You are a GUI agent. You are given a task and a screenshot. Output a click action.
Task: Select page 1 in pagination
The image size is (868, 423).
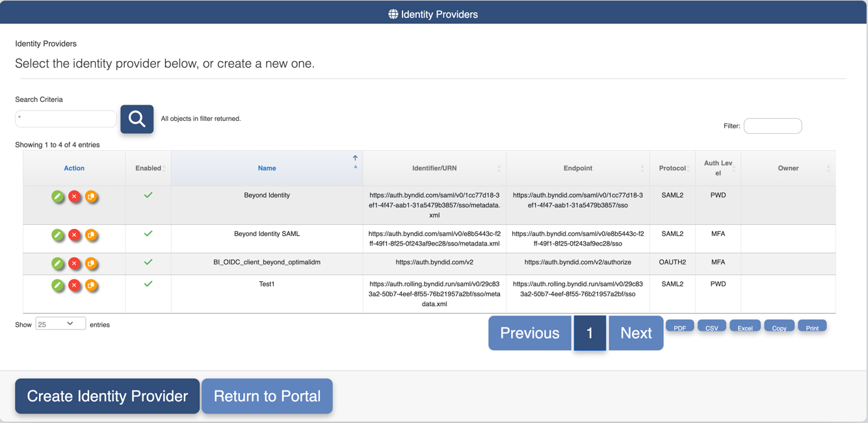[x=590, y=333]
